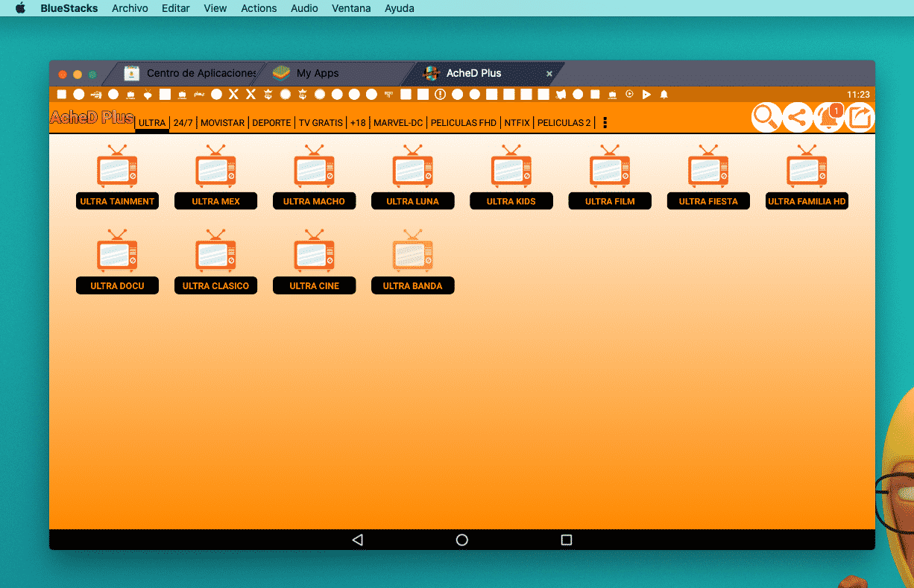
Task: Expand the three-dot overflow menu
Action: 605,123
